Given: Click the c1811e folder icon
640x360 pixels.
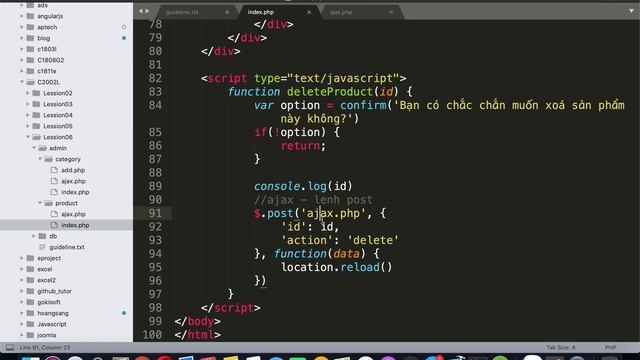Looking at the screenshot, I should [x=30, y=71].
